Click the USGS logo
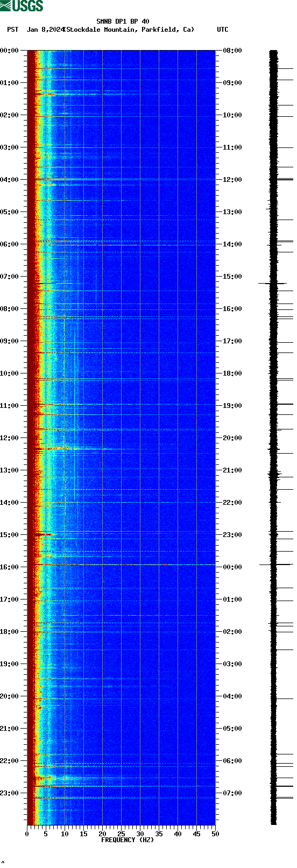The height and width of the screenshot is (868, 297). click(22, 6)
